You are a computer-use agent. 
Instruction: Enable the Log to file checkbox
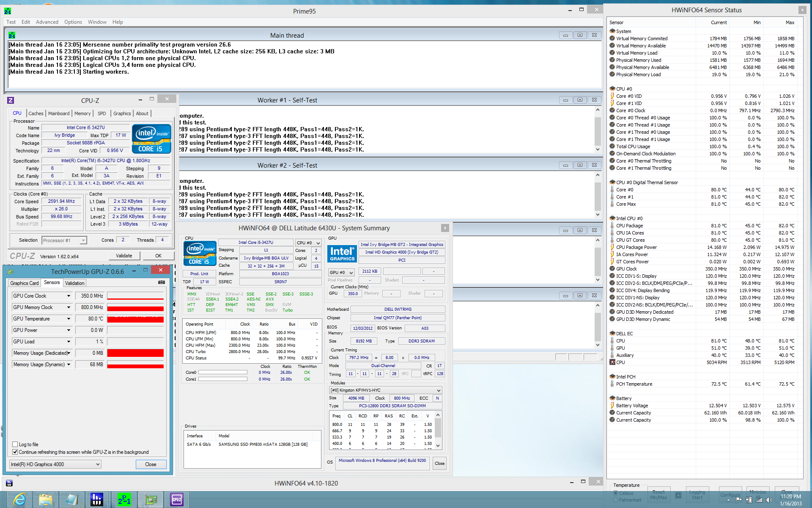[x=15, y=444]
